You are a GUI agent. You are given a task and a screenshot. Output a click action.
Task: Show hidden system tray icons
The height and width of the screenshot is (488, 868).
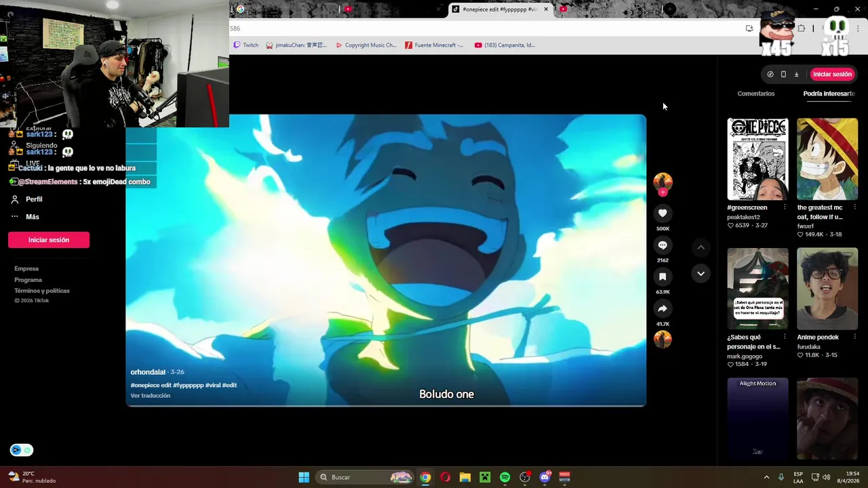766,477
